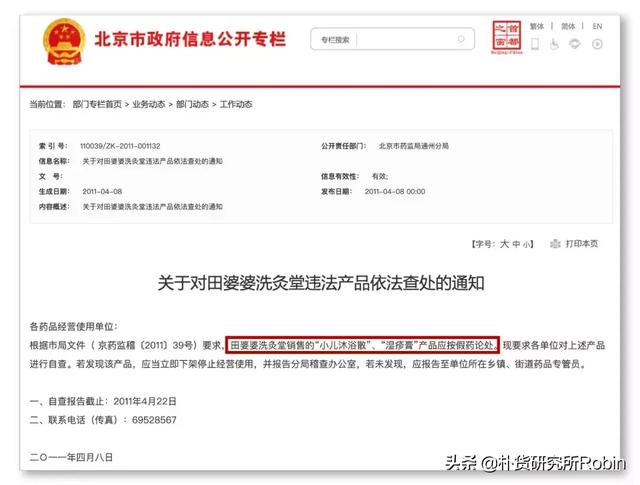Click 信息有效性 value 有效

380,176
